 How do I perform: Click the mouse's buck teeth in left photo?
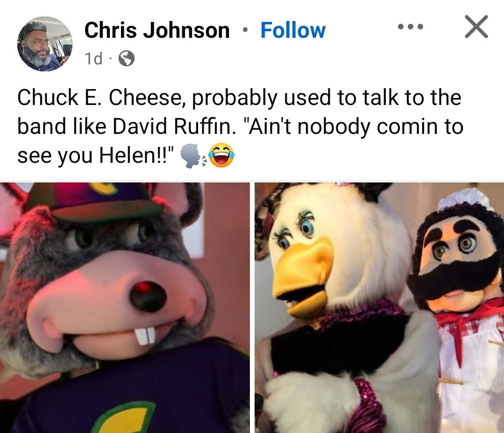pyautogui.click(x=145, y=336)
